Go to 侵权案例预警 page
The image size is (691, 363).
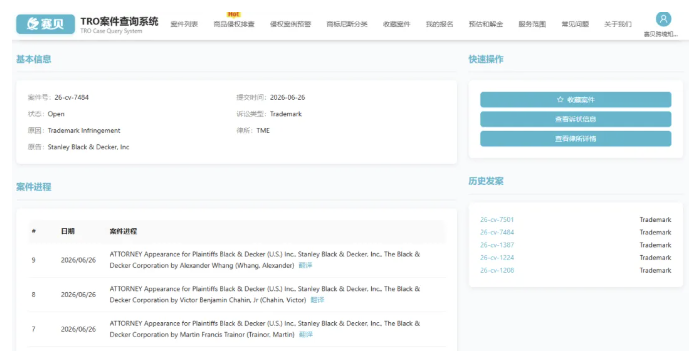point(290,24)
